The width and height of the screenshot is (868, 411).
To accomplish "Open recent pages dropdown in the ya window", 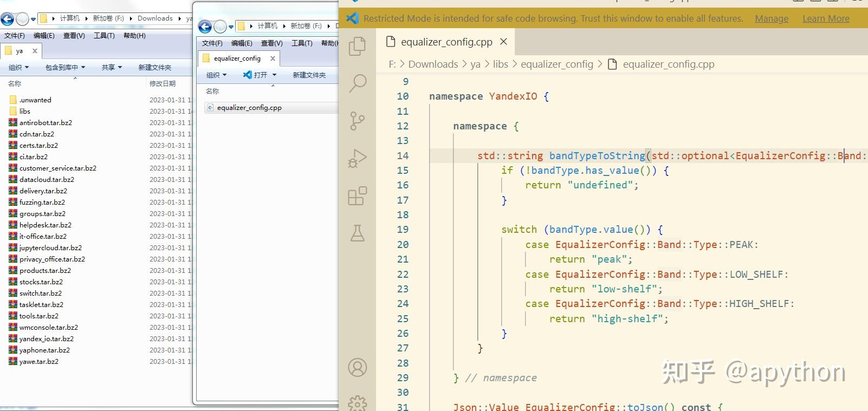I will 33,19.
